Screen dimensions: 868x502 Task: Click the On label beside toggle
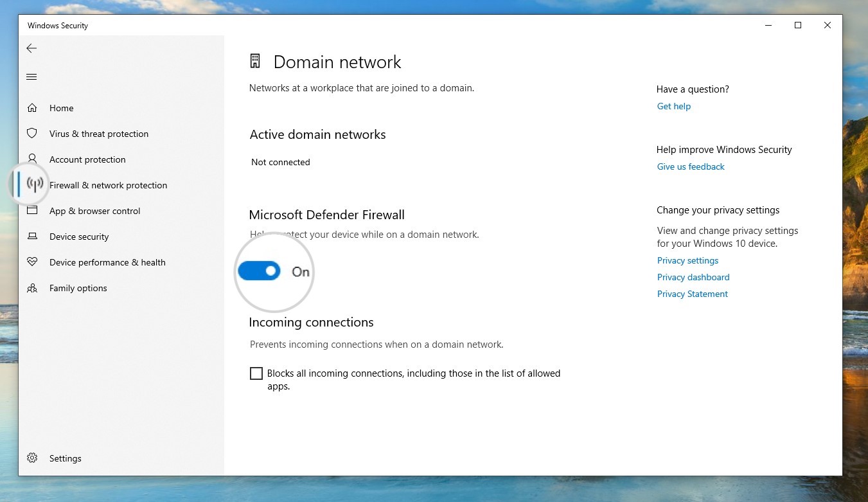pyautogui.click(x=301, y=272)
